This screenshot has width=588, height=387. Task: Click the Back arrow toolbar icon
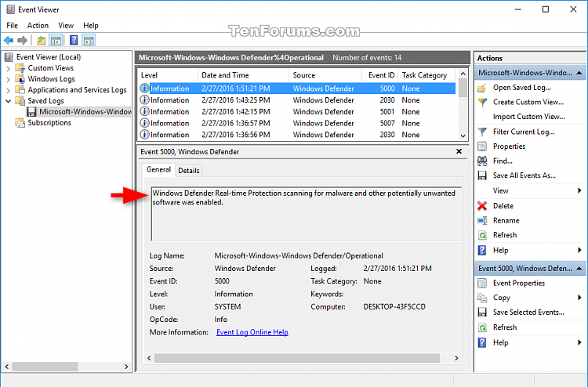point(9,40)
